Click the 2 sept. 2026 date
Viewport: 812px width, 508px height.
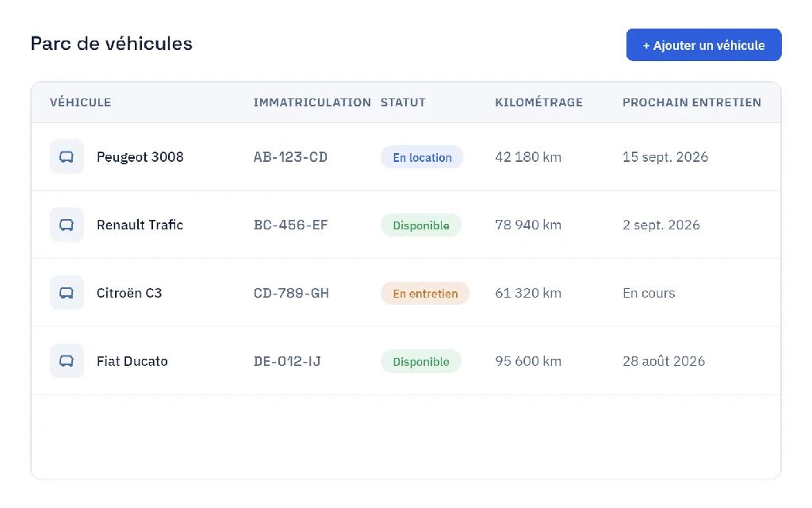click(661, 225)
